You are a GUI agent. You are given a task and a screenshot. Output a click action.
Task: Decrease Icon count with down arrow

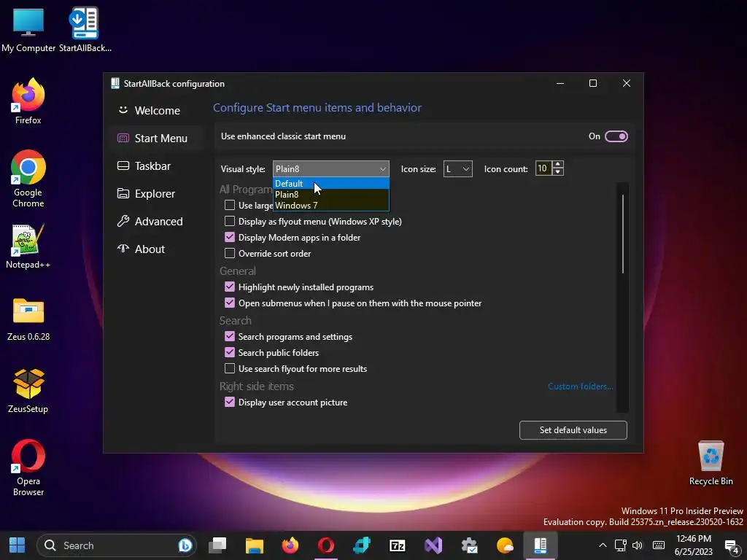pyautogui.click(x=558, y=172)
